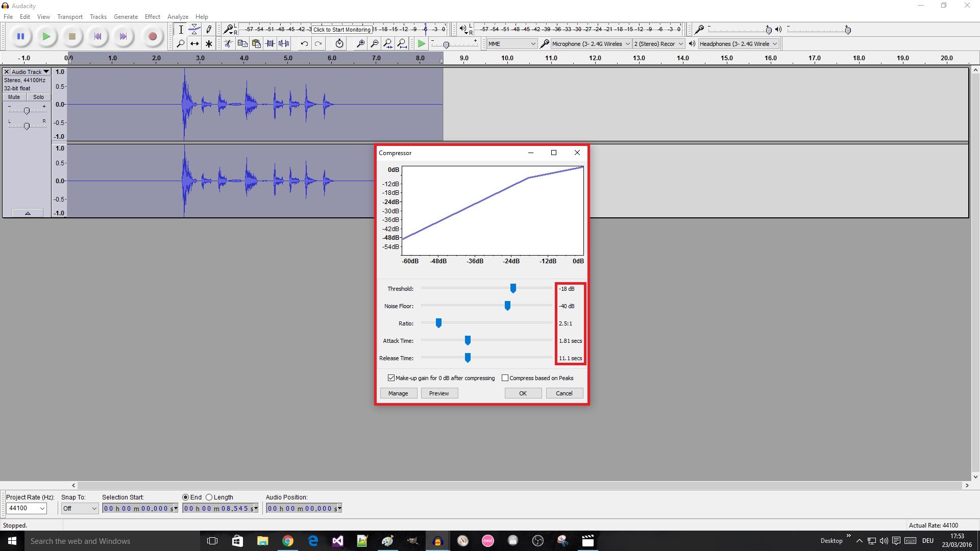This screenshot has width=980, height=551.
Task: Click the Ratio slider handle
Action: point(438,323)
